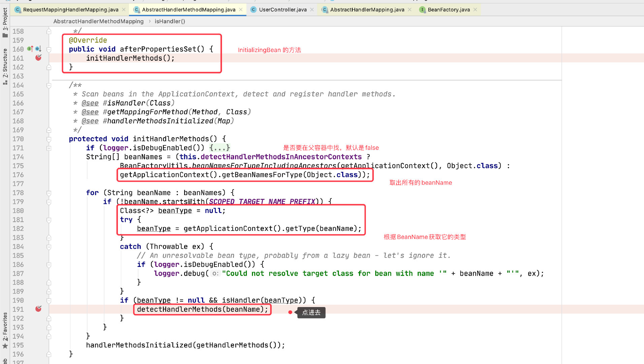Close the AbstractHandlerMapping.java tab
The height and width of the screenshot is (364, 644).
[x=410, y=10]
